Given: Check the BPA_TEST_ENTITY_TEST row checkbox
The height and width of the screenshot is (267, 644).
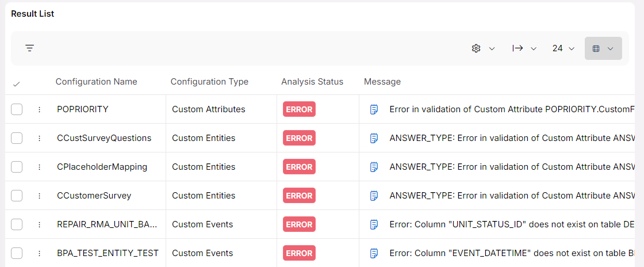Looking at the screenshot, I should point(17,253).
